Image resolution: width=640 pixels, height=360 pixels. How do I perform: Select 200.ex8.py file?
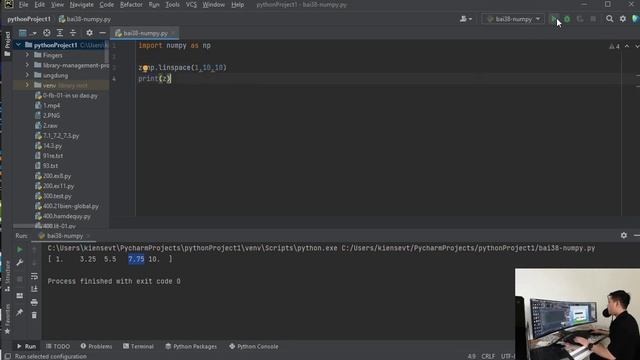pyautogui.click(x=53, y=176)
